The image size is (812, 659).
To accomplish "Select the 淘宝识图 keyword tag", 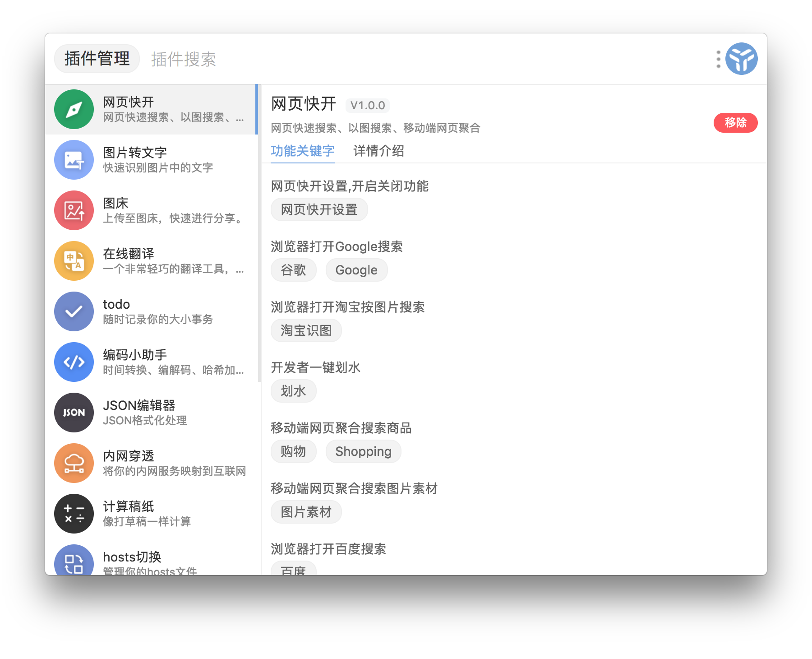I will pyautogui.click(x=306, y=331).
